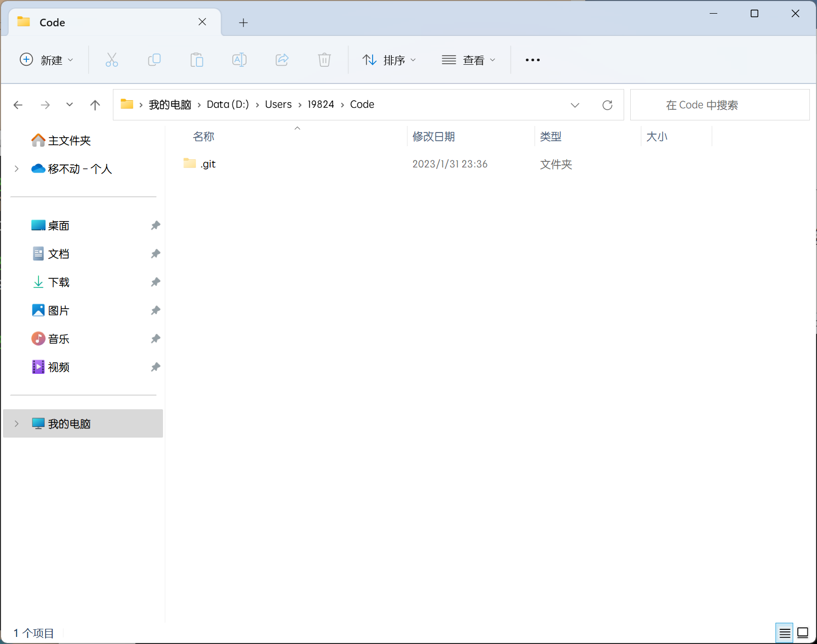Click the Code tab

tap(115, 22)
